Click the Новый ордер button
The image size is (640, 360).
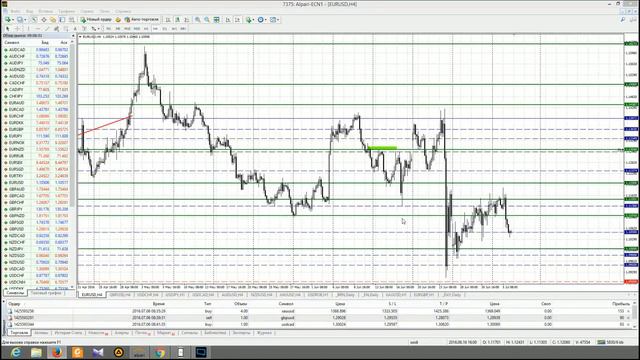point(96,20)
